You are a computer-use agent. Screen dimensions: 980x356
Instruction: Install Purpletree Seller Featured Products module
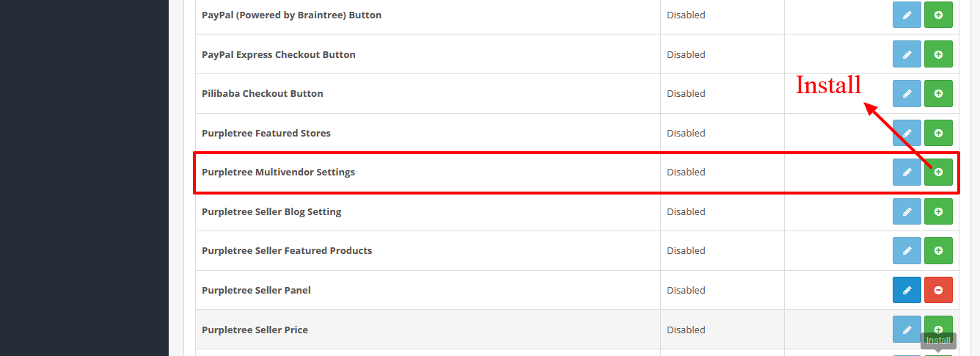point(938,250)
